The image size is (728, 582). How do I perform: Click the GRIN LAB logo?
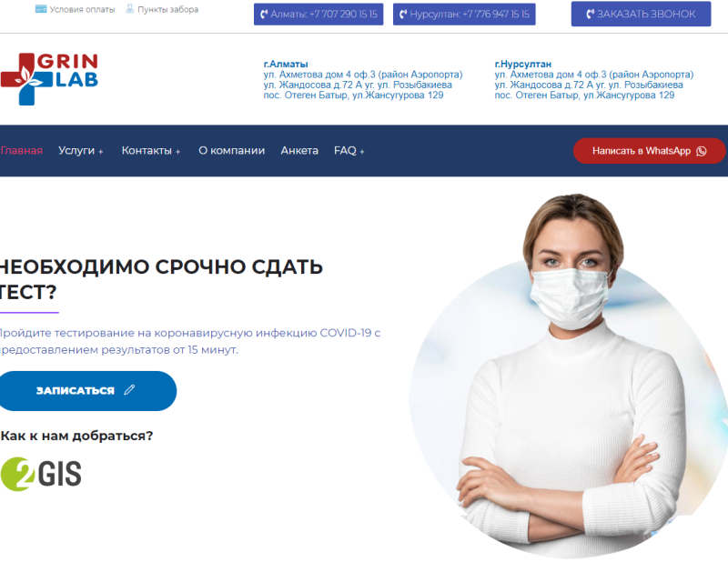click(49, 78)
